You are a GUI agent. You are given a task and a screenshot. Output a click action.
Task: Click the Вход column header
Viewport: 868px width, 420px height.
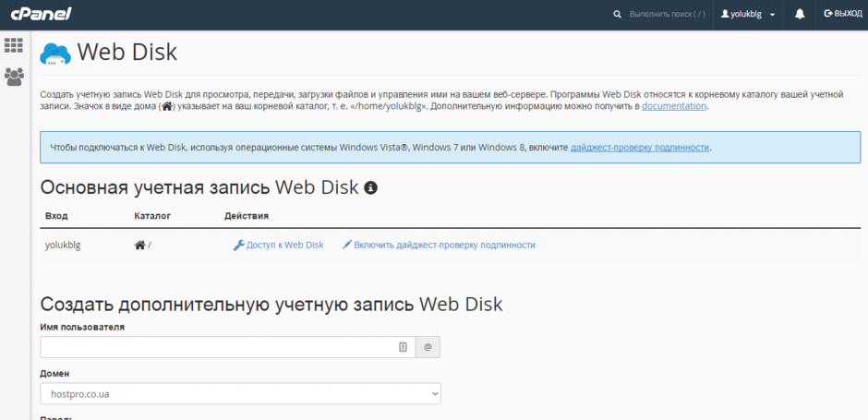point(56,216)
